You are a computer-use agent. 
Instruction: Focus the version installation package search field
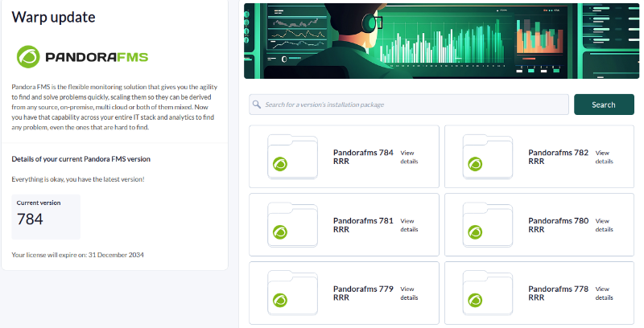(409, 105)
